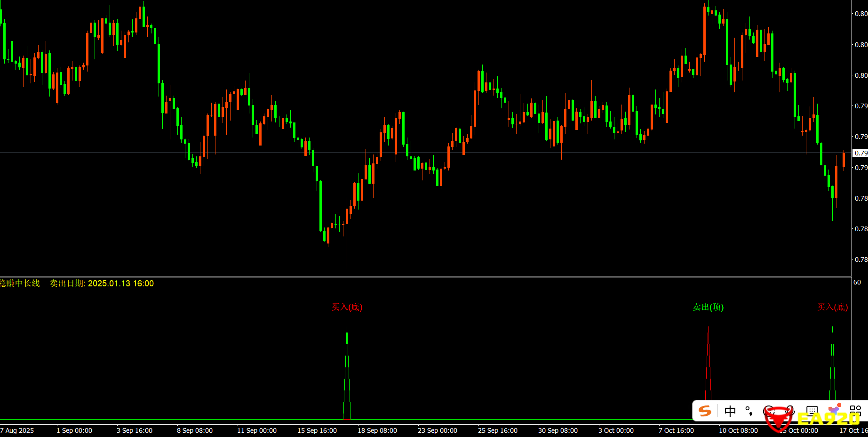Click the Sogou orange S logo icon
This screenshot has height=438, width=868.
tap(705, 411)
